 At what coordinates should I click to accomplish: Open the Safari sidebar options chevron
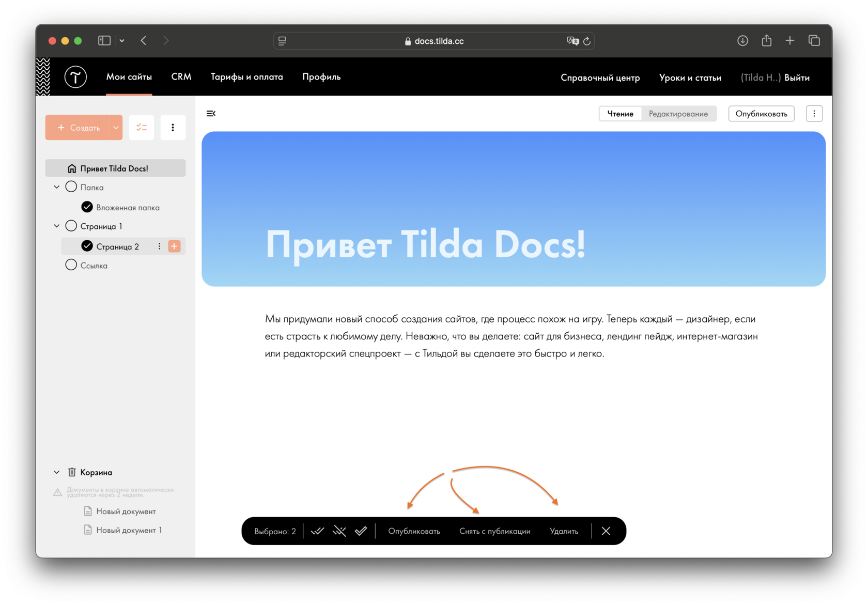point(122,40)
